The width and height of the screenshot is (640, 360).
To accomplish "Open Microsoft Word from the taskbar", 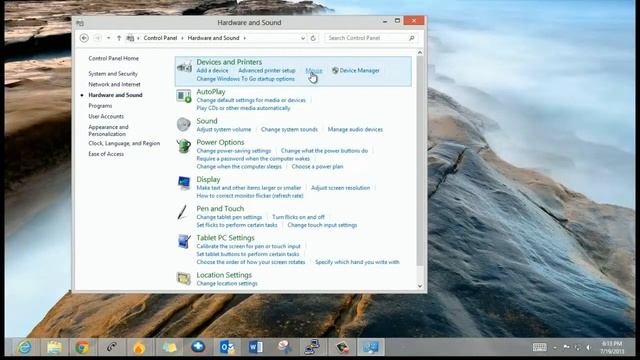I will pyautogui.click(x=256, y=347).
